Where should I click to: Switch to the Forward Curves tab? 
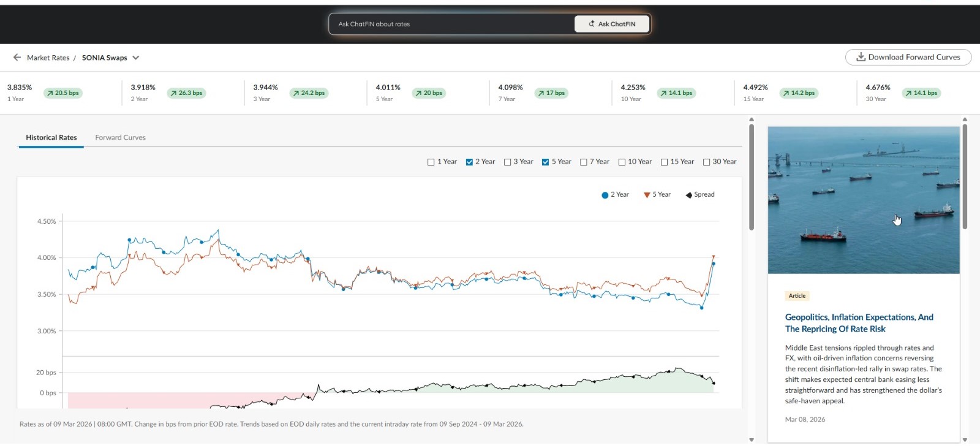(120, 138)
